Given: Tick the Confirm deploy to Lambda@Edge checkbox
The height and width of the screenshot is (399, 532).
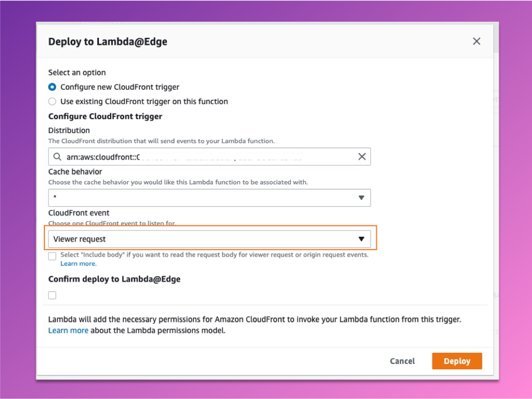Looking at the screenshot, I should coord(52,295).
